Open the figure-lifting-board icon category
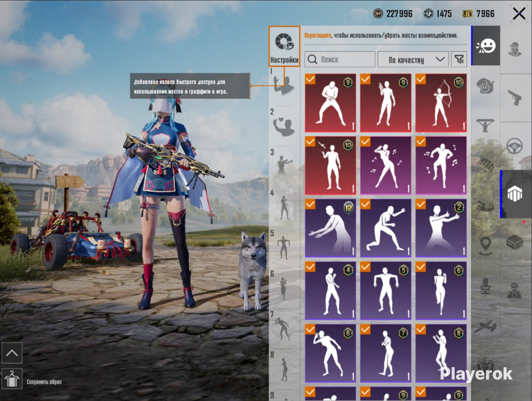 [485, 125]
